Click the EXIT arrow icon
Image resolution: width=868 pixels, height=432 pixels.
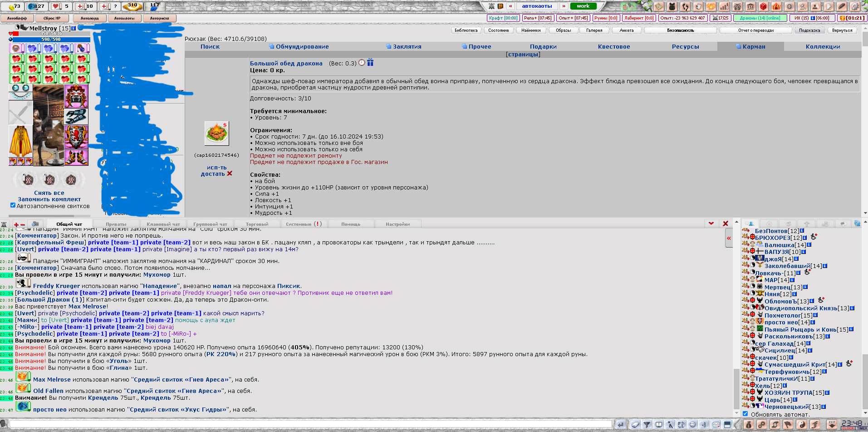click(832, 424)
